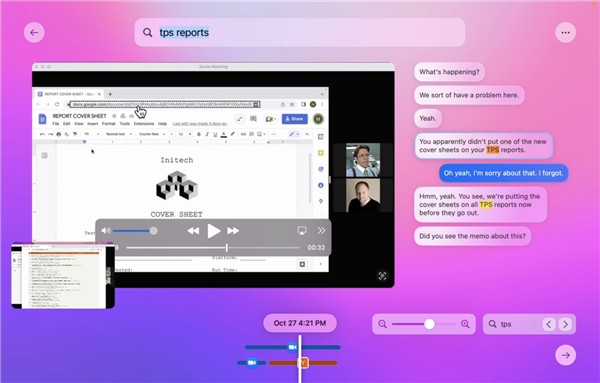Jump to the next 'tps' match
600x383 pixels.
point(565,324)
